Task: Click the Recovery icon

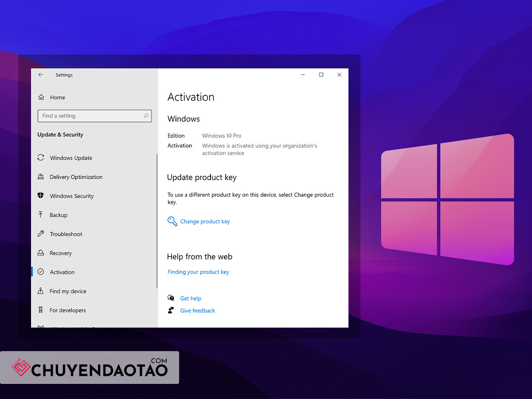Action: 41,253
